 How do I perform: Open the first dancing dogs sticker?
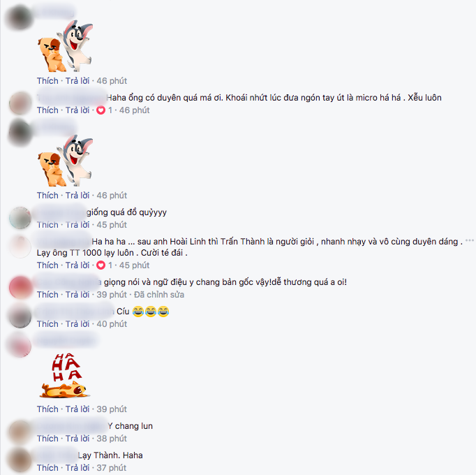click(66, 46)
